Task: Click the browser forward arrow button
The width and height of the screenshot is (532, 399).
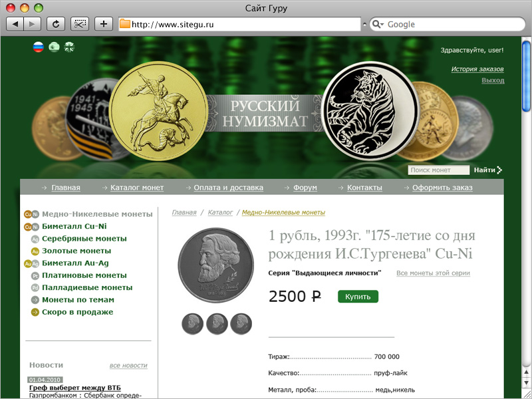Action: coord(32,24)
